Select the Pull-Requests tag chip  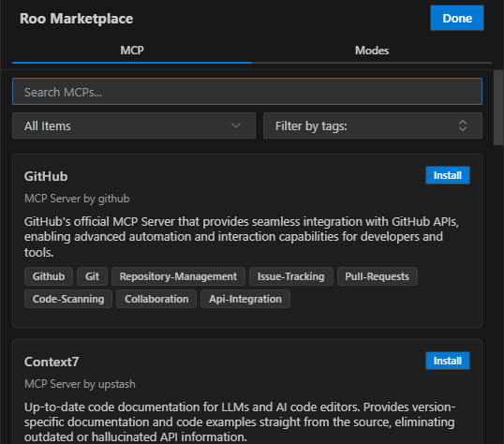378,276
